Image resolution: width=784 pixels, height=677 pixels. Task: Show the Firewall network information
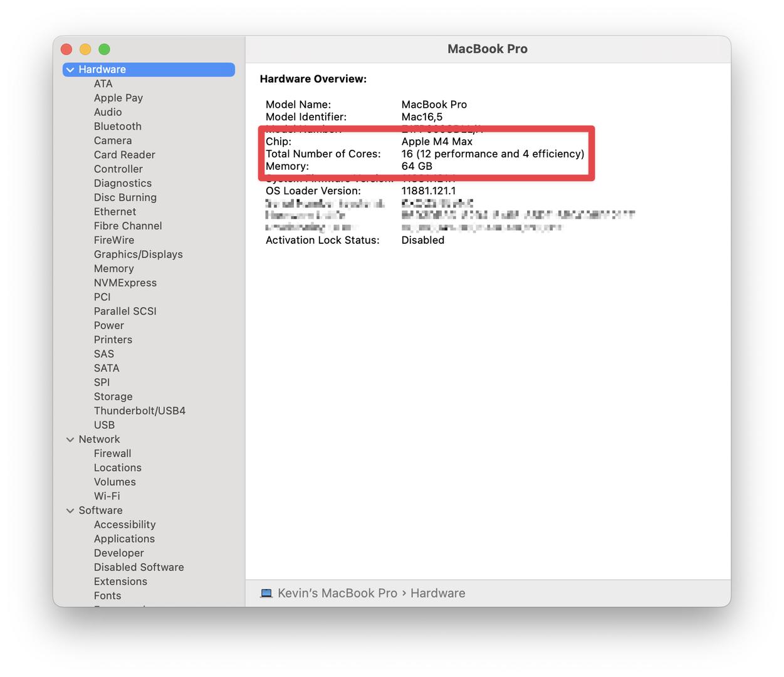[x=112, y=454]
